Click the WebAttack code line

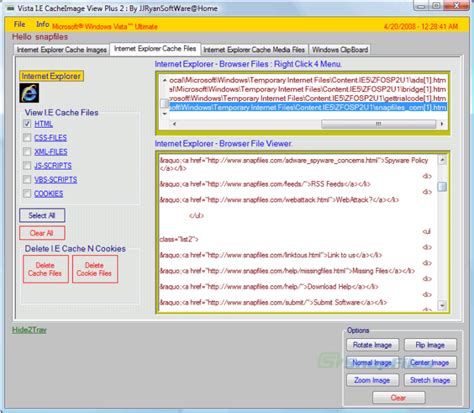(x=279, y=200)
